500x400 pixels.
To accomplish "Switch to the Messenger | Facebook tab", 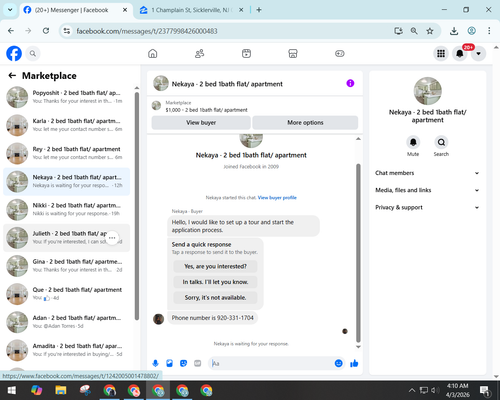I will click(71, 10).
